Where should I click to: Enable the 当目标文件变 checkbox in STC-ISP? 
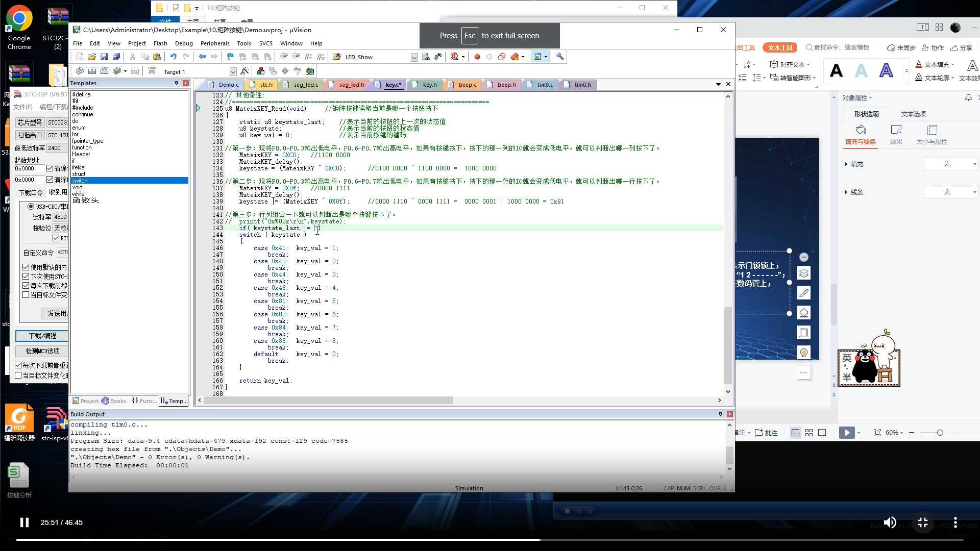click(26, 295)
